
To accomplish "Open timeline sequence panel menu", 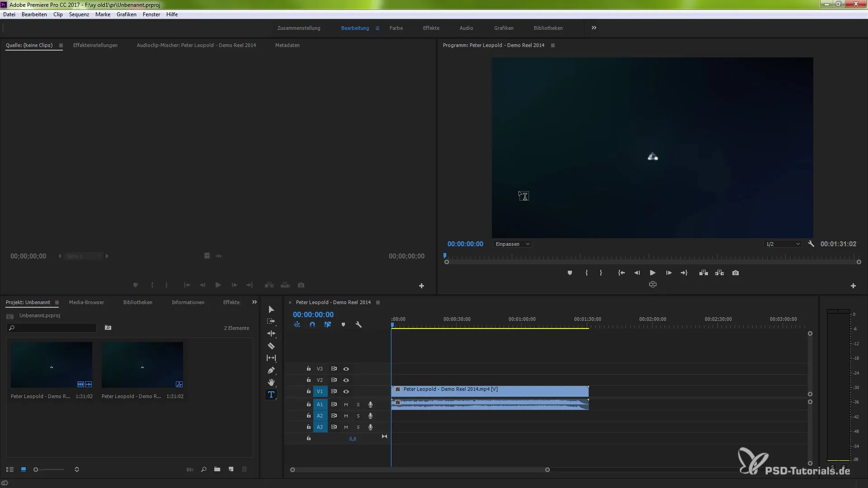I will [x=378, y=302].
